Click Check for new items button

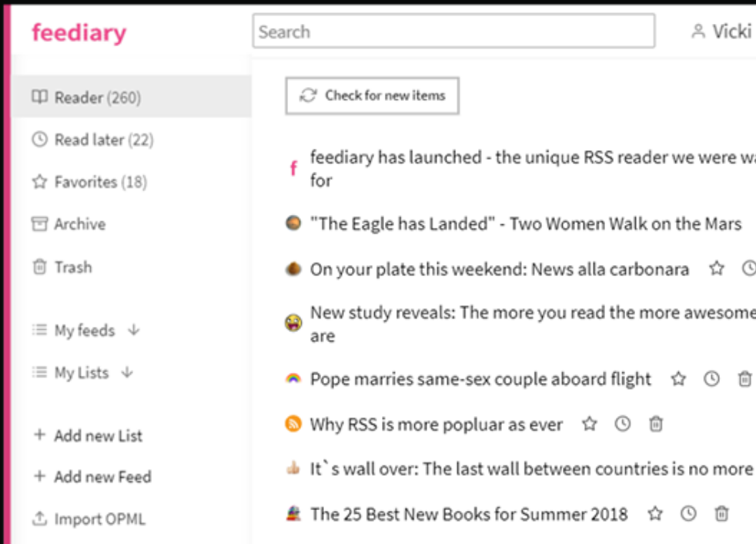tap(372, 96)
